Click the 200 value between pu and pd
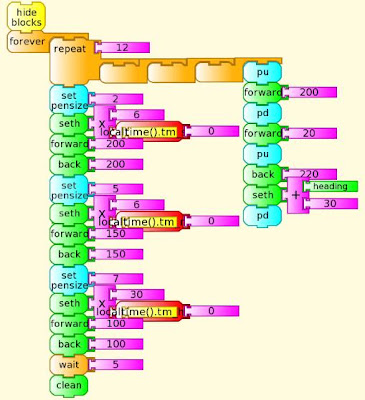Image resolution: width=365 pixels, height=400 pixels. (309, 92)
